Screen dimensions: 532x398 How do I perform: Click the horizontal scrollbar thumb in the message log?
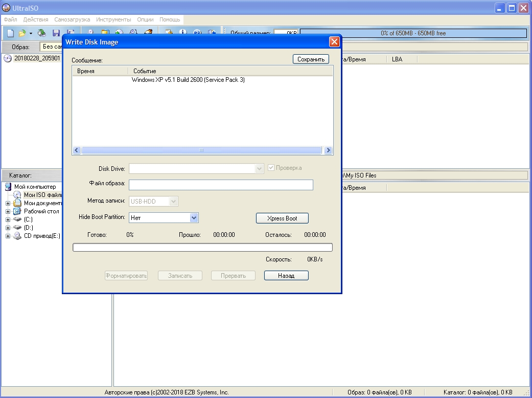click(201, 150)
